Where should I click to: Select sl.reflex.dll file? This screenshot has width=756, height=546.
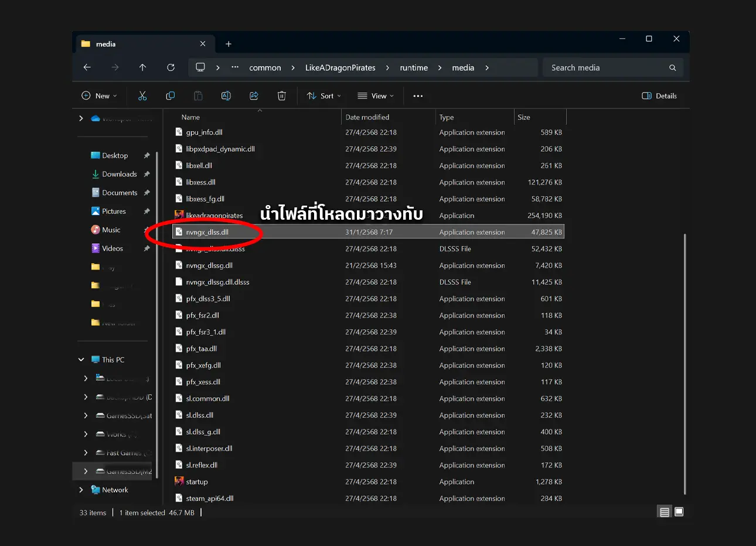202,465
